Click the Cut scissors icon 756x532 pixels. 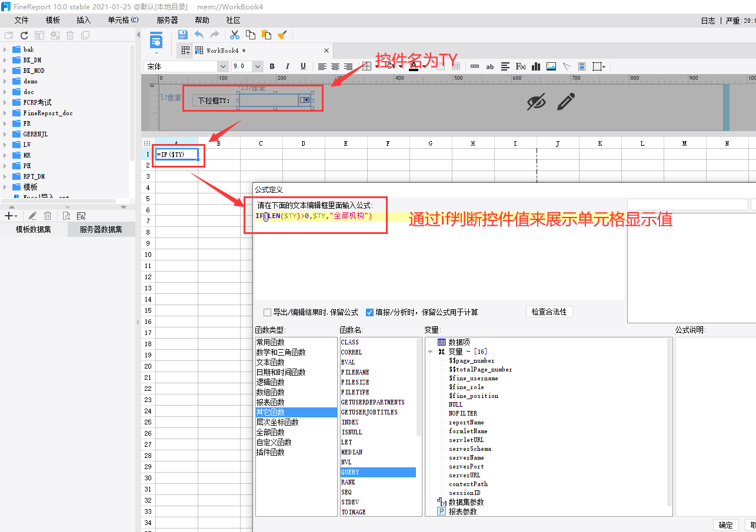235,35
